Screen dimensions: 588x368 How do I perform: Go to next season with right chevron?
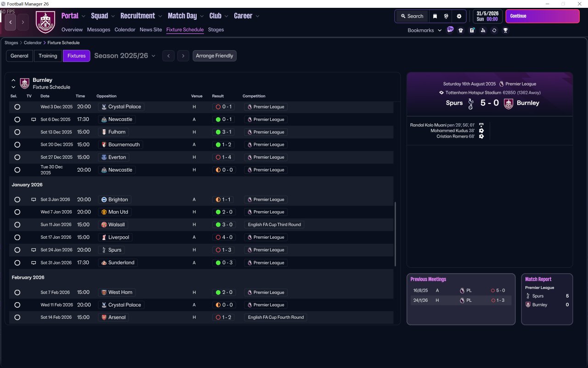(x=183, y=56)
